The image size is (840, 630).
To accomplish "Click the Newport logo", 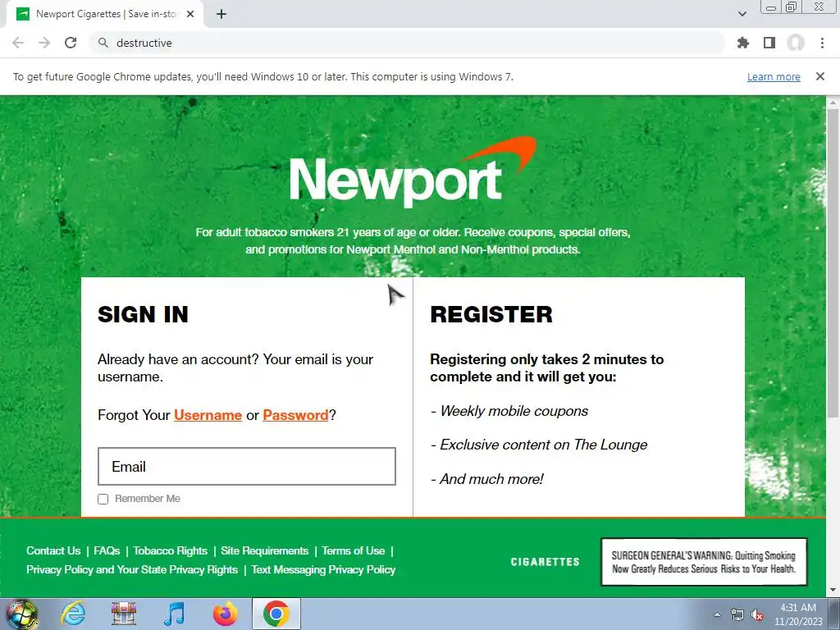I will [413, 172].
